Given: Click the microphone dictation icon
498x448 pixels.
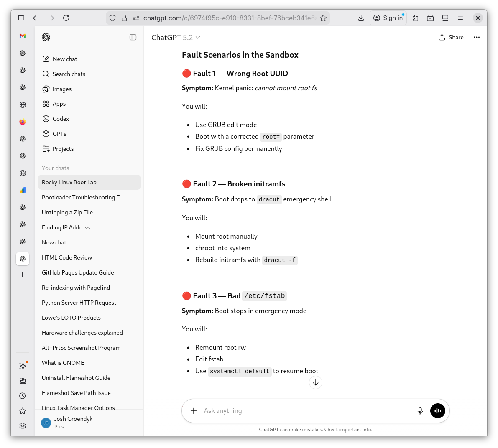Looking at the screenshot, I should [x=420, y=411].
